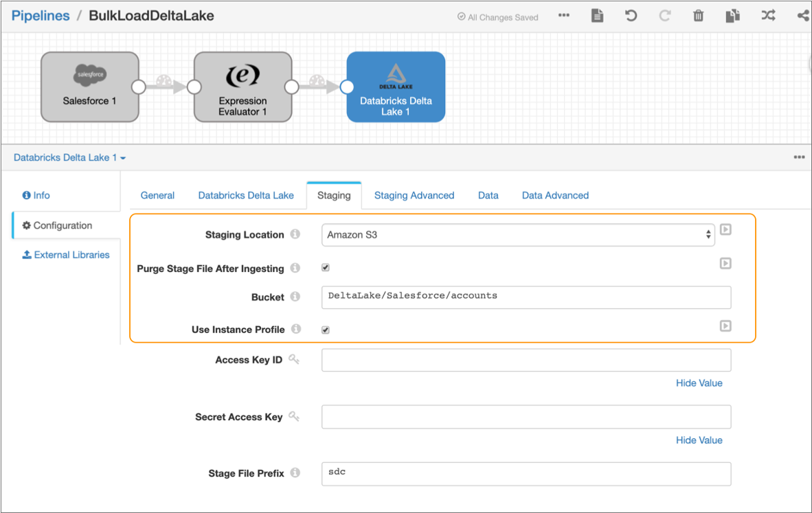This screenshot has height=513, width=812.
Task: Switch to the Staging Advanced tab
Action: click(x=414, y=195)
